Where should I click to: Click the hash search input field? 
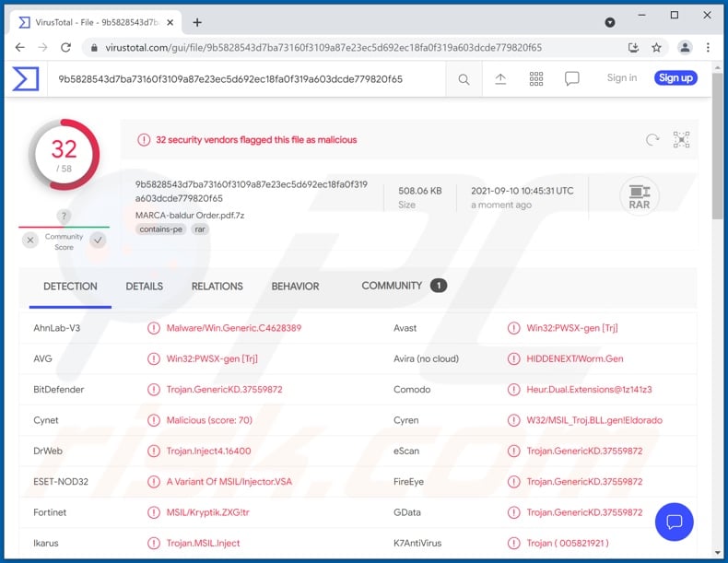pyautogui.click(x=246, y=79)
